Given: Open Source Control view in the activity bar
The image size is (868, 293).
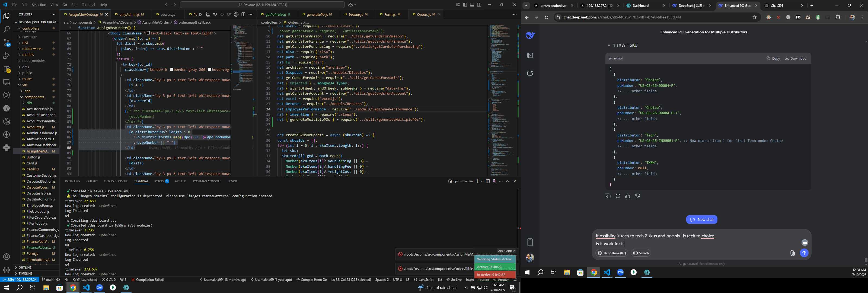Looking at the screenshot, I should coord(7,43).
